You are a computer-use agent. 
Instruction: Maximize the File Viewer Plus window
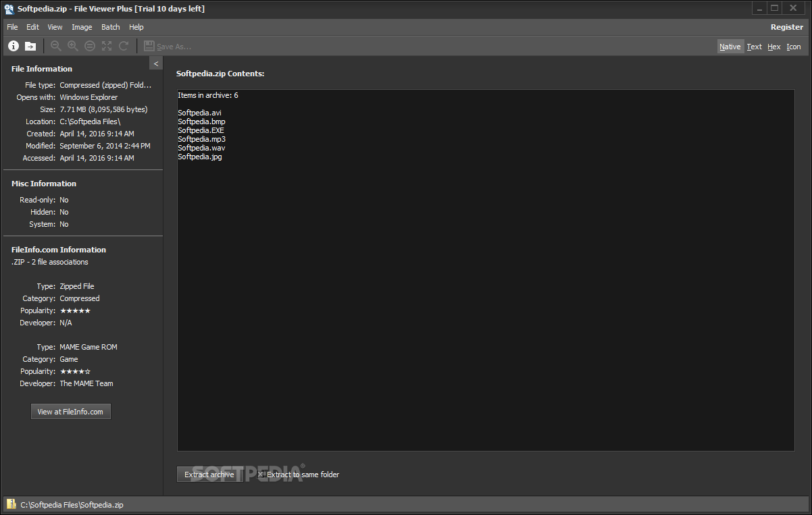click(775, 8)
